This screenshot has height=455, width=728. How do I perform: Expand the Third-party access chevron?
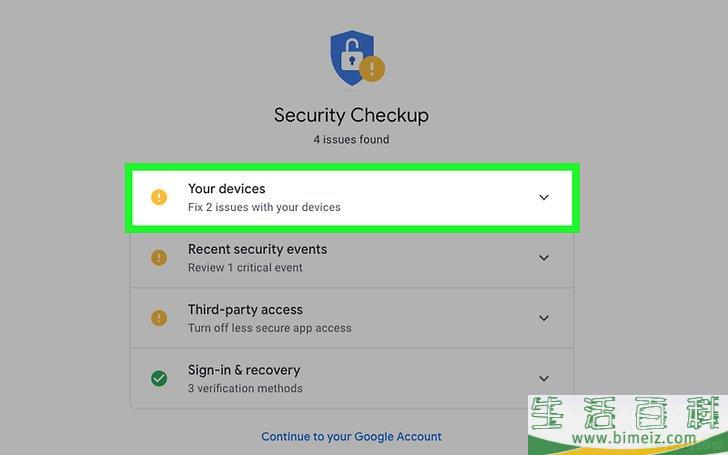[x=544, y=318]
